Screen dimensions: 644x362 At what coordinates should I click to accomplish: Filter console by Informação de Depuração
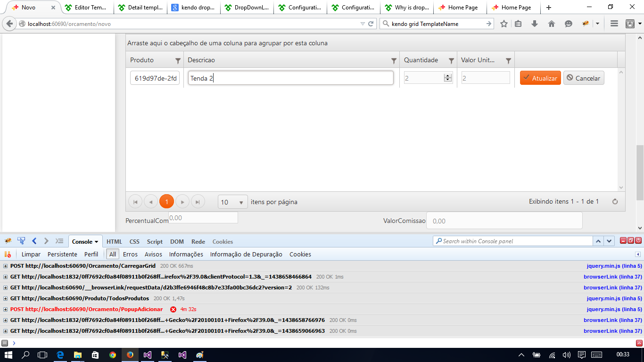(x=246, y=254)
